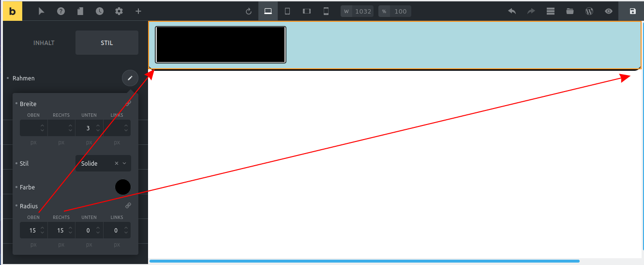Click the Radius LINKS stepper arrows
644x265 pixels.
[x=127, y=230]
